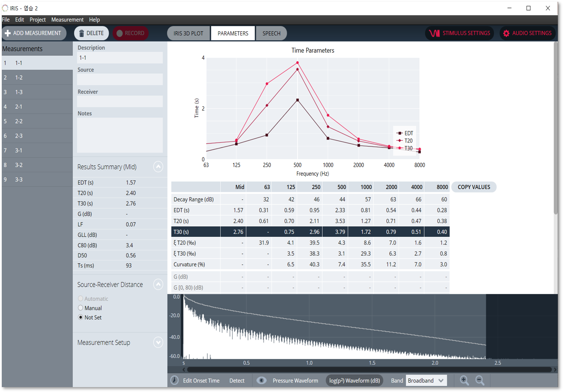Viewport: 563px width, 392px height.
Task: Expand the Measurement Setup section
Action: click(158, 342)
